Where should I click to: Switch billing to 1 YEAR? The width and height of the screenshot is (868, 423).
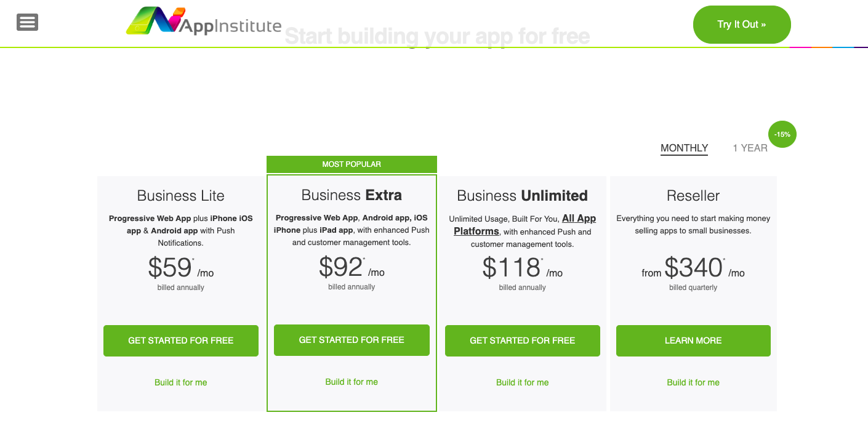[x=750, y=148]
